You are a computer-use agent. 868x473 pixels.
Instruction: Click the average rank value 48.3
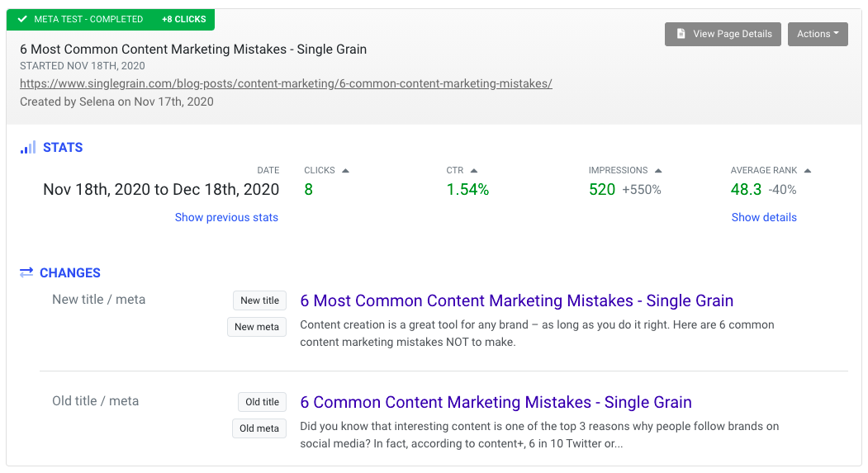pos(747,190)
